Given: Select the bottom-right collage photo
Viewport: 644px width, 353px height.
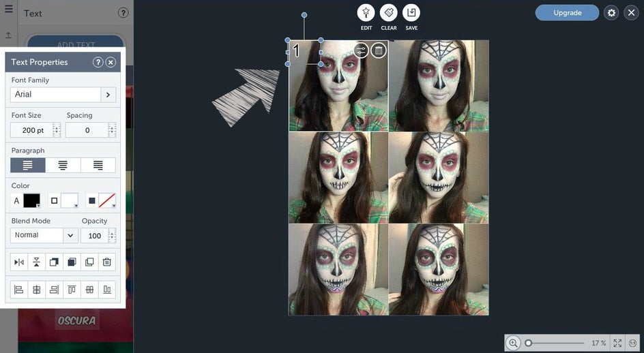Looking at the screenshot, I should click(x=439, y=269).
